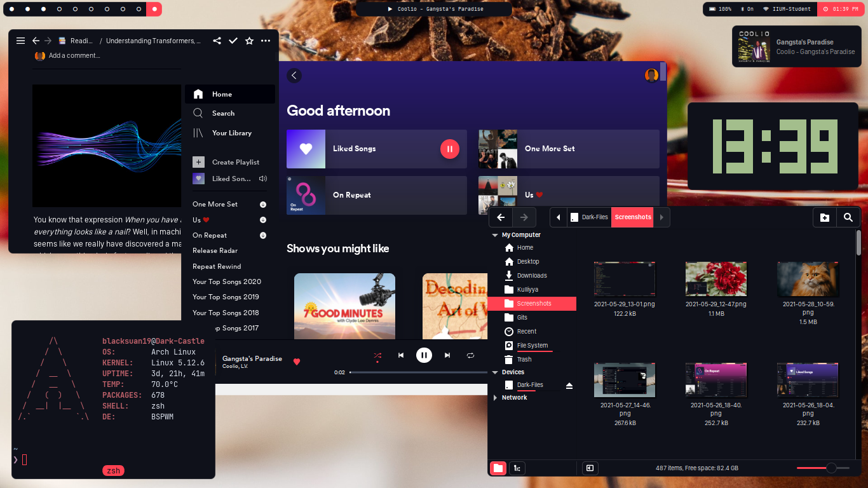
Task: Adjust the file manager zoom slider
Action: pyautogui.click(x=831, y=468)
